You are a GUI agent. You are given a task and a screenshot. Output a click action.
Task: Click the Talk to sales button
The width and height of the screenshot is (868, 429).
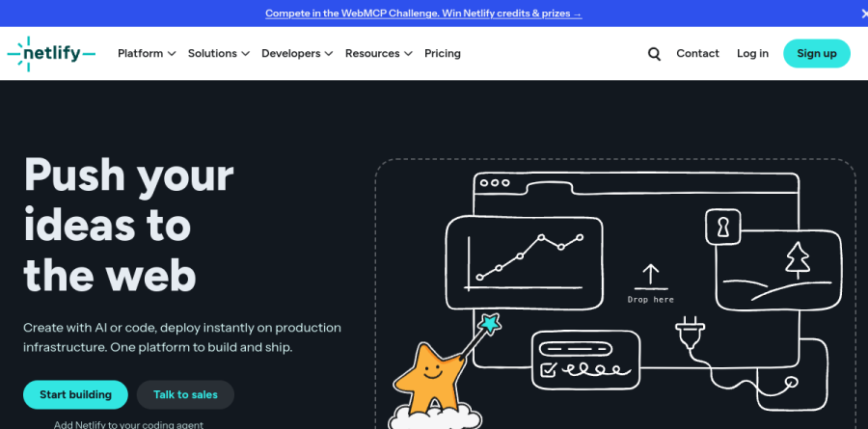point(185,394)
